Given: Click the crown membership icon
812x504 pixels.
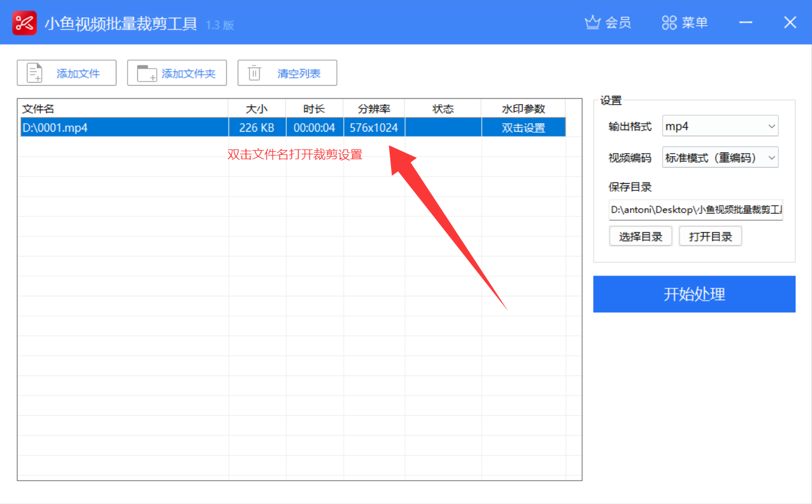Looking at the screenshot, I should point(592,23).
